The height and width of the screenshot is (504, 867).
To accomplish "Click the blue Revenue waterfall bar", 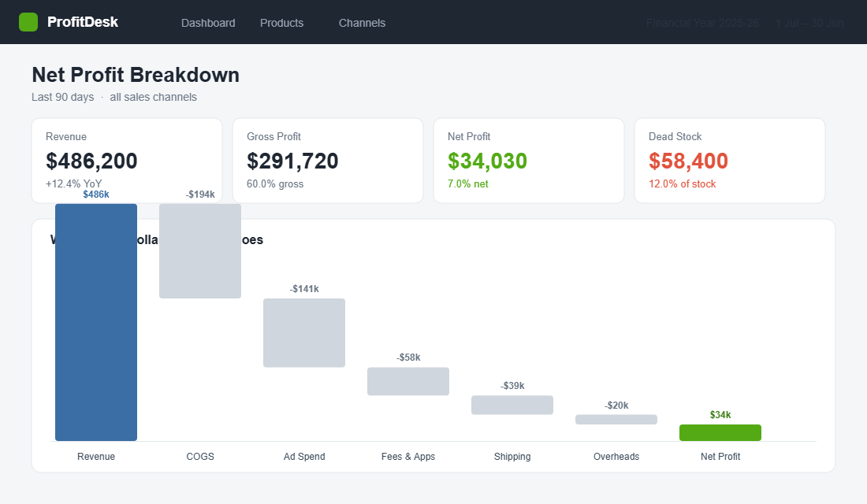I will (x=96, y=322).
